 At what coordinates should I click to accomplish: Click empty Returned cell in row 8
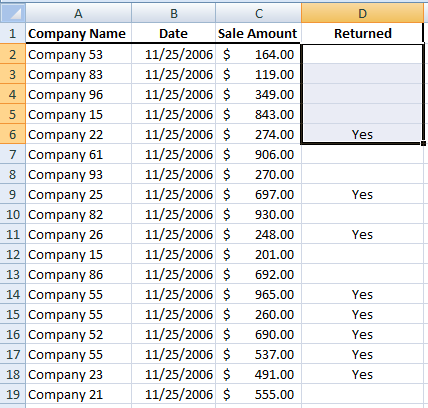pos(362,174)
